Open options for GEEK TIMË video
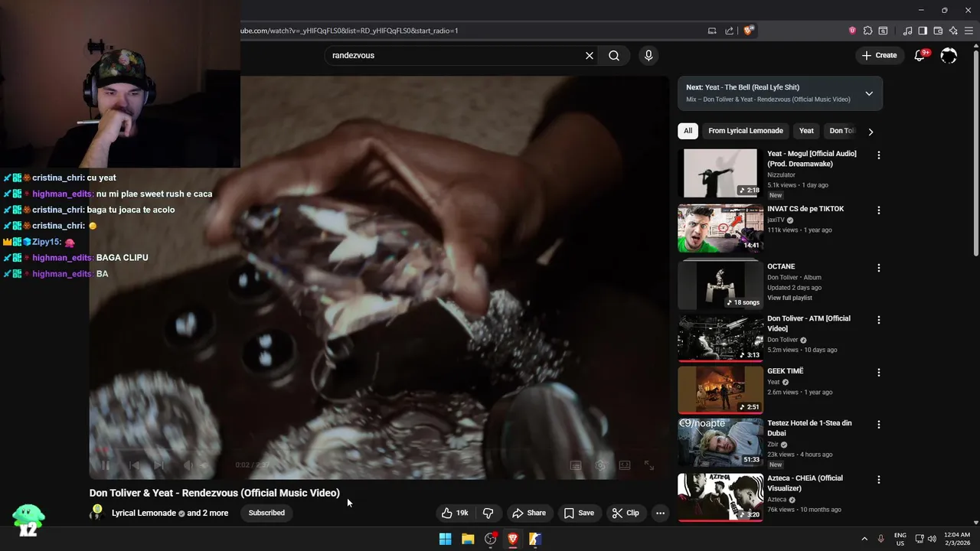Image resolution: width=980 pixels, height=551 pixels. click(879, 373)
